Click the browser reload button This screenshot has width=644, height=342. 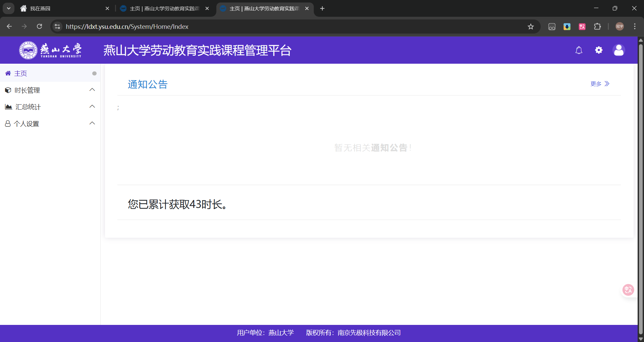[x=39, y=26]
